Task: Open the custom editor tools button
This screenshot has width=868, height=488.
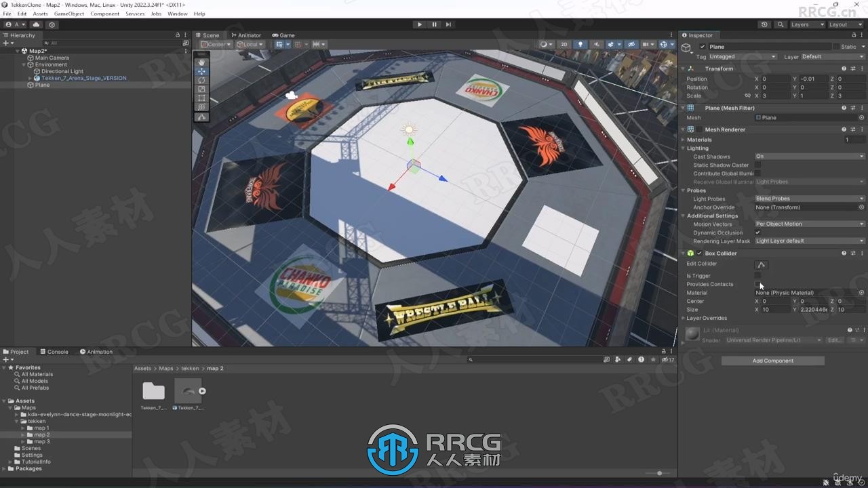Action: (201, 117)
